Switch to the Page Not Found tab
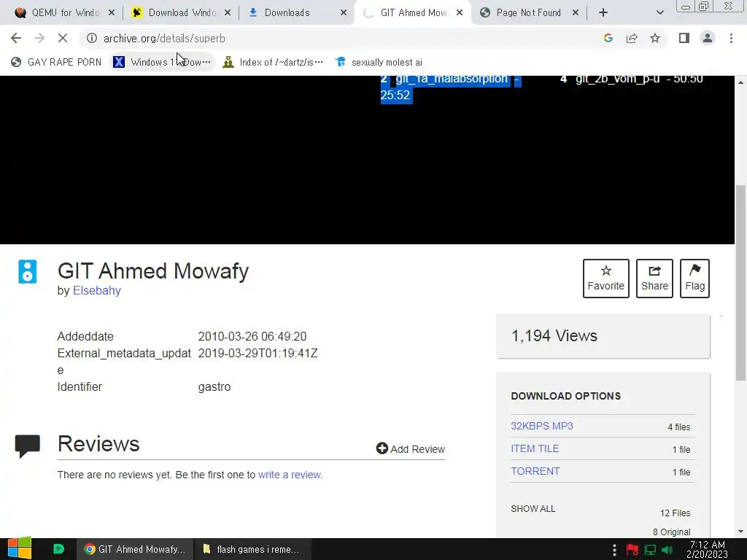 click(x=530, y=13)
